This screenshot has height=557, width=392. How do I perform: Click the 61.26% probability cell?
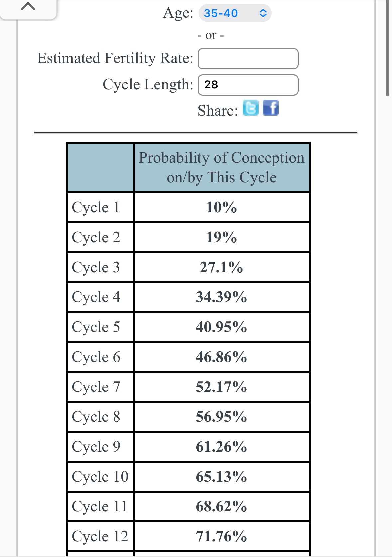click(221, 447)
